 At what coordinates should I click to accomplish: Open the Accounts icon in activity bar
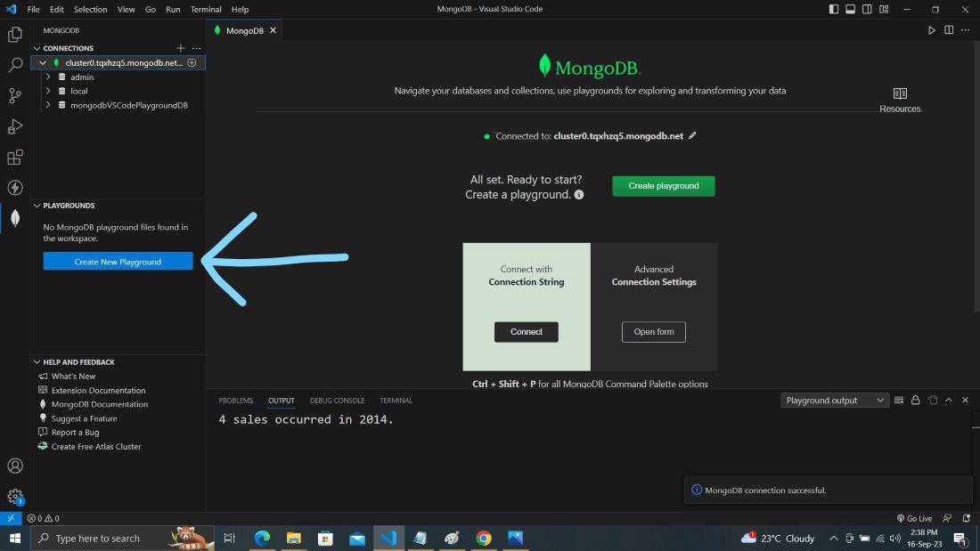(x=15, y=466)
